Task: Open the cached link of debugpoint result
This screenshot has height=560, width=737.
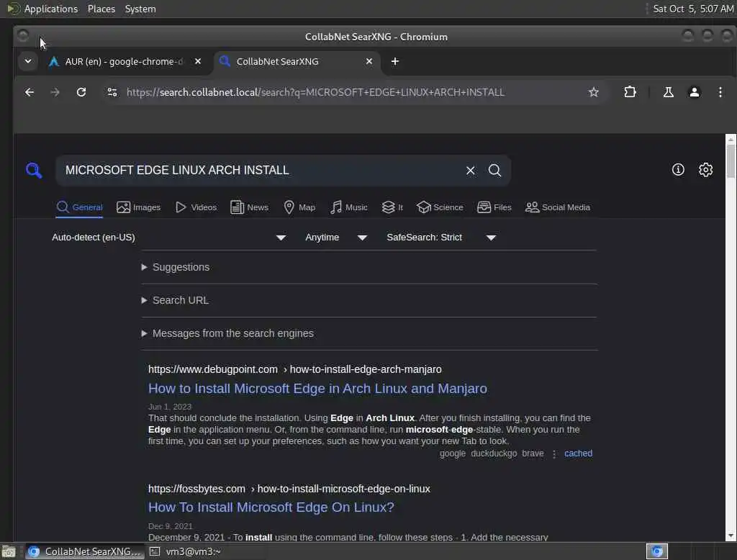Action: pos(578,453)
